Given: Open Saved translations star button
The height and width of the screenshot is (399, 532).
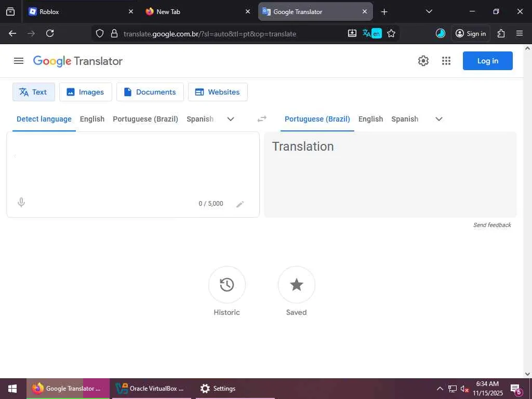Looking at the screenshot, I should click(x=296, y=285).
